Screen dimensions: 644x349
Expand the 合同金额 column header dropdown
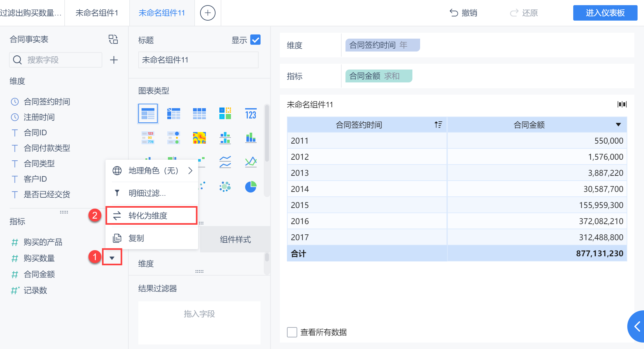click(618, 125)
